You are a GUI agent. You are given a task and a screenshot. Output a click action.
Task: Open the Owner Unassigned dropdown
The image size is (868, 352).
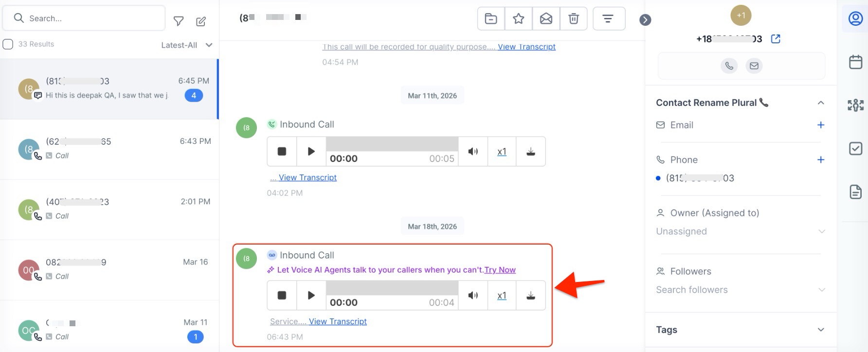[x=740, y=231]
